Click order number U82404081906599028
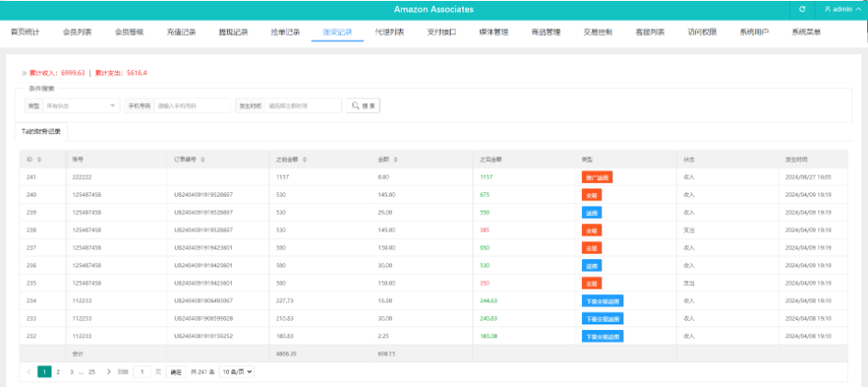The image size is (868, 387). point(203,318)
